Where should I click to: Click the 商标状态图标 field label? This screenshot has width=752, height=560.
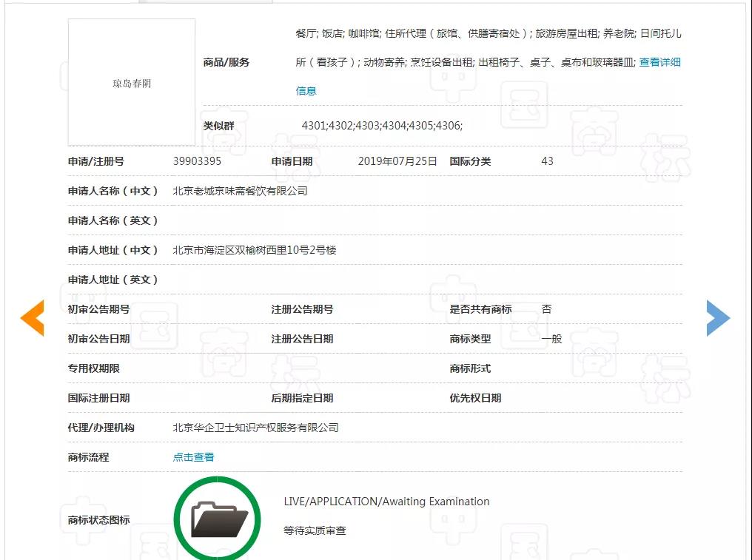pyautogui.click(x=98, y=520)
